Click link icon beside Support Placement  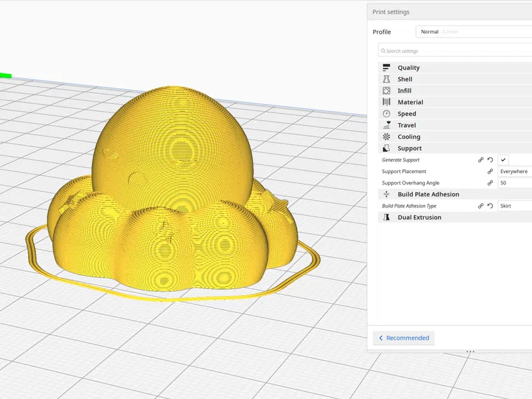[x=490, y=171]
